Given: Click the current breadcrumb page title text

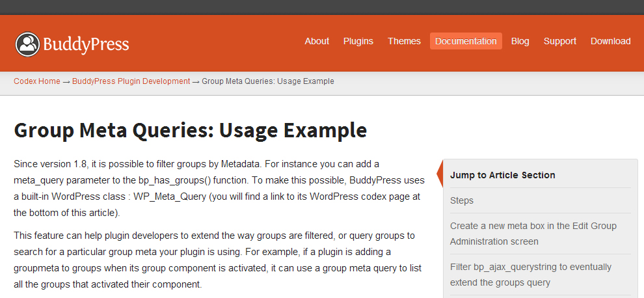Looking at the screenshot, I should 267,81.
